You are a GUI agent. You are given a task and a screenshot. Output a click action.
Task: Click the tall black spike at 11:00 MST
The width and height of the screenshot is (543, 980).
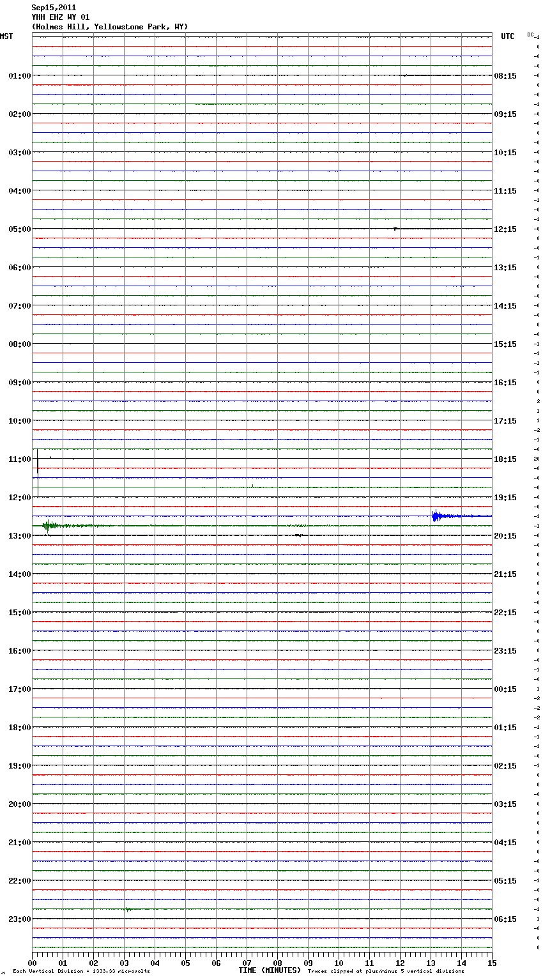[38, 473]
